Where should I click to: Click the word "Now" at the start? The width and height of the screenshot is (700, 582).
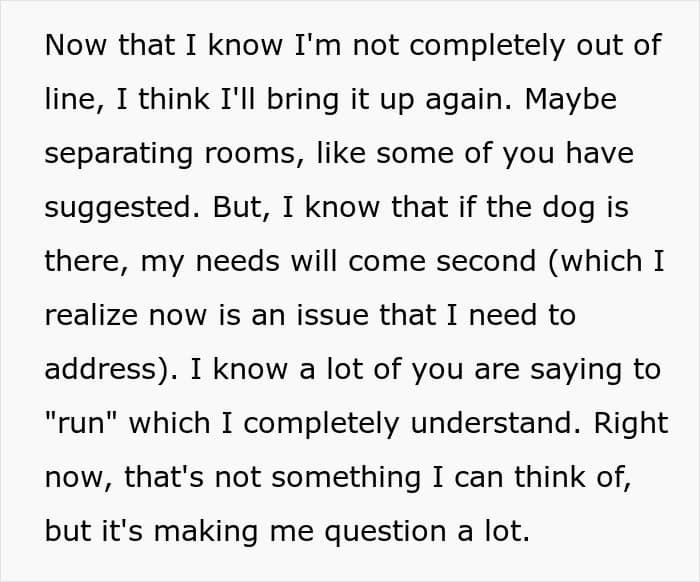coord(75,45)
